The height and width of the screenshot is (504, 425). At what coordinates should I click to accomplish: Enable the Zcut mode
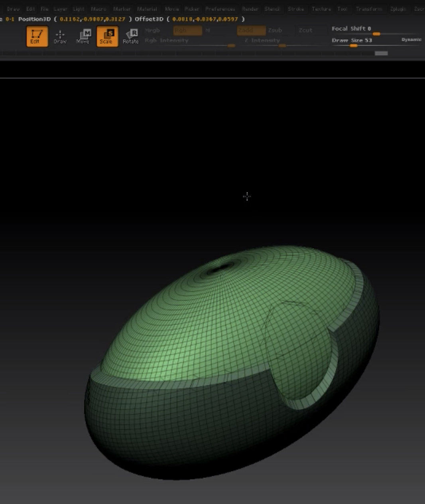tap(305, 30)
